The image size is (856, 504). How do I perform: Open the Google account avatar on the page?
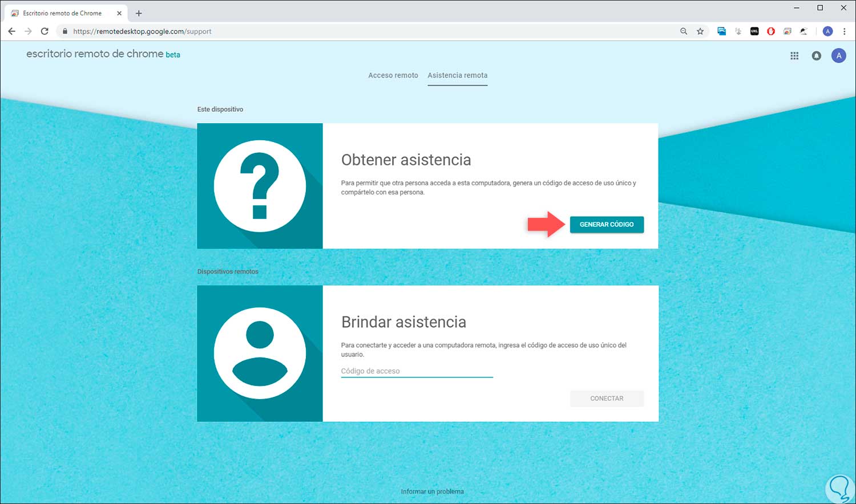coord(838,55)
